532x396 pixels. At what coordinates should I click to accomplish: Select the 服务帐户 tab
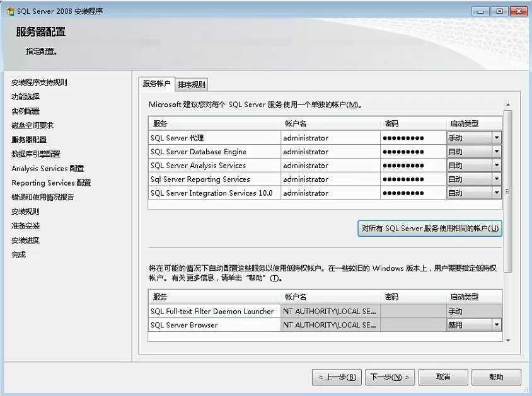(x=157, y=84)
